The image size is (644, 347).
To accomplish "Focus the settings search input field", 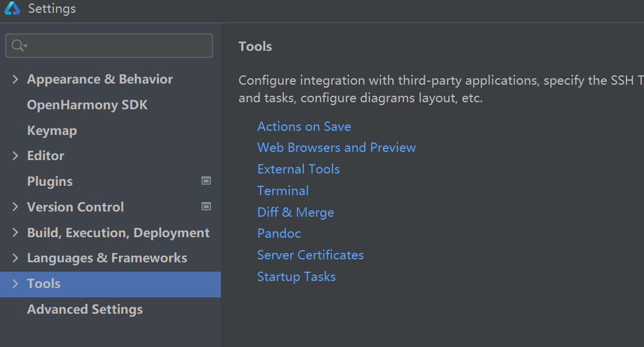I will pos(109,46).
